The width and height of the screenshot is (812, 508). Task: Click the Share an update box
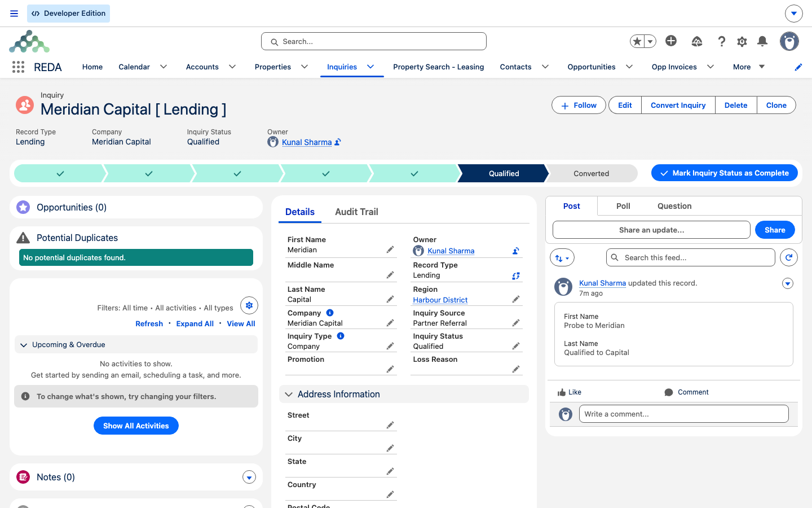coord(651,230)
